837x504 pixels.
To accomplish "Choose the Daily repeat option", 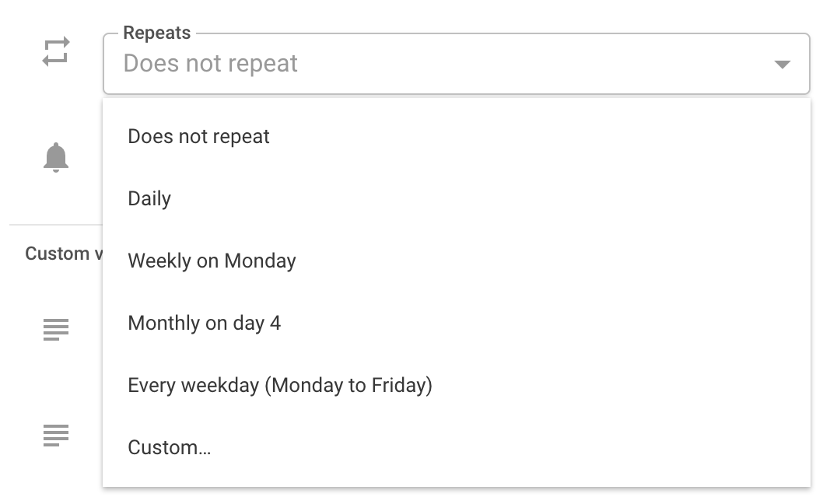I will (149, 199).
